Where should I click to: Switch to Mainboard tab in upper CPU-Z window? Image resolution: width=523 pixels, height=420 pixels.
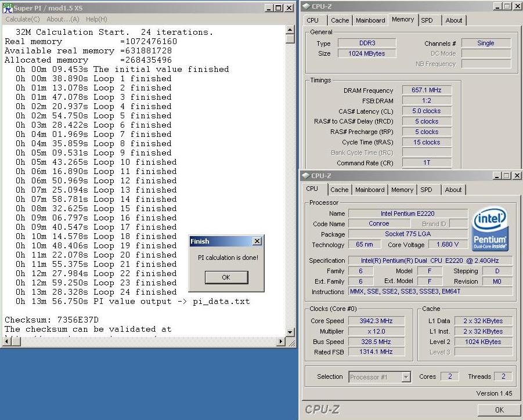click(370, 20)
